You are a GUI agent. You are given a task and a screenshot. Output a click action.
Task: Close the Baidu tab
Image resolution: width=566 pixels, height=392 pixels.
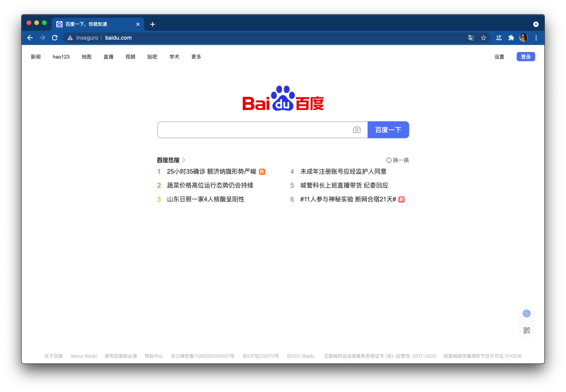pyautogui.click(x=138, y=24)
